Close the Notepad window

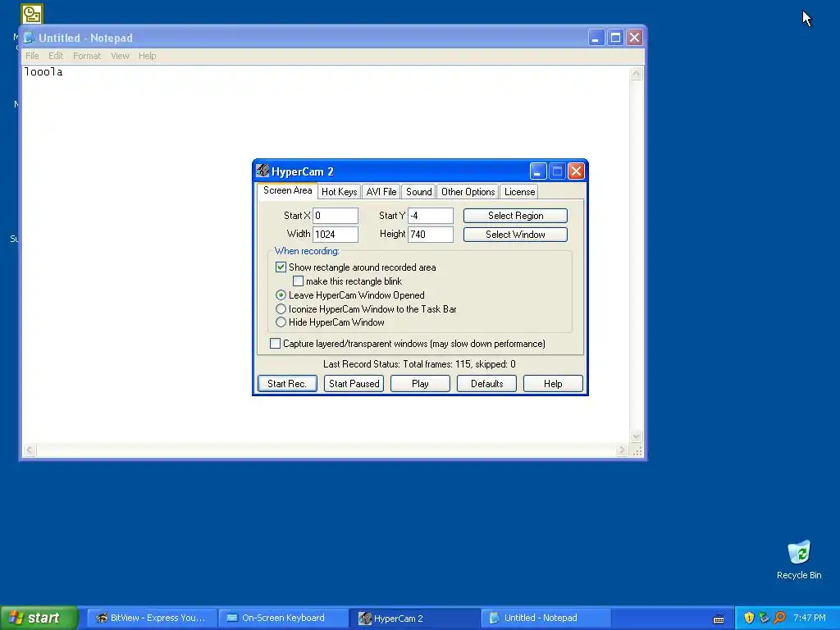click(635, 38)
